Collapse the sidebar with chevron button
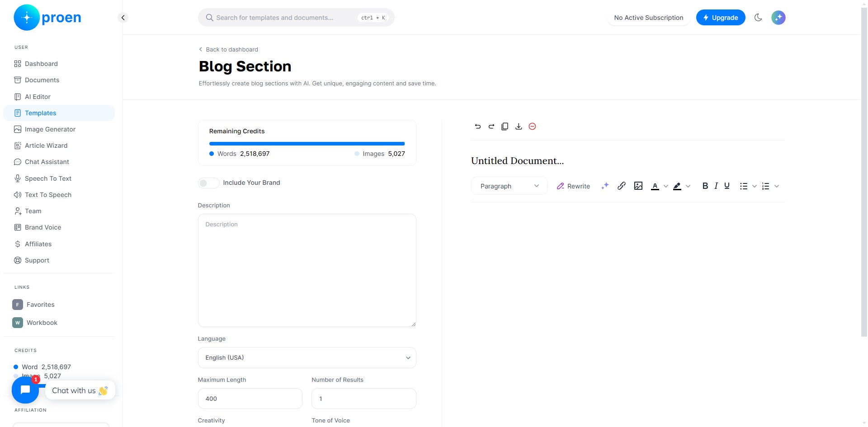868x427 pixels. 123,18
